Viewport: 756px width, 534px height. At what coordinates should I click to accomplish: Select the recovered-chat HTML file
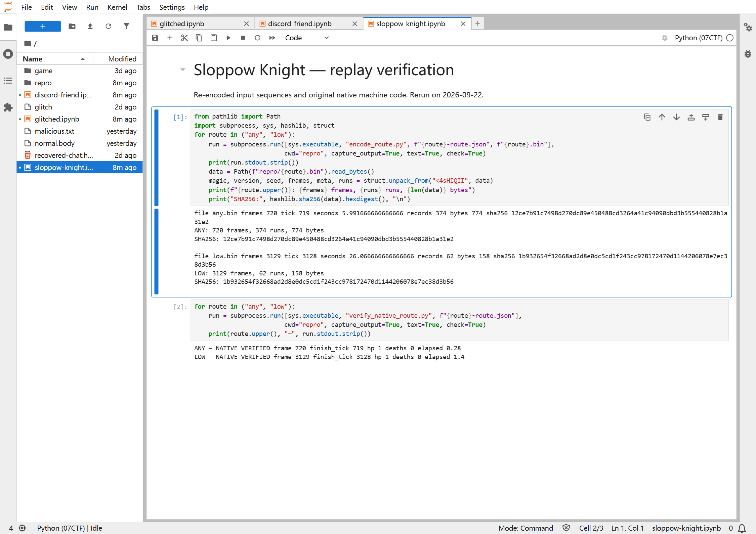[x=80, y=155]
